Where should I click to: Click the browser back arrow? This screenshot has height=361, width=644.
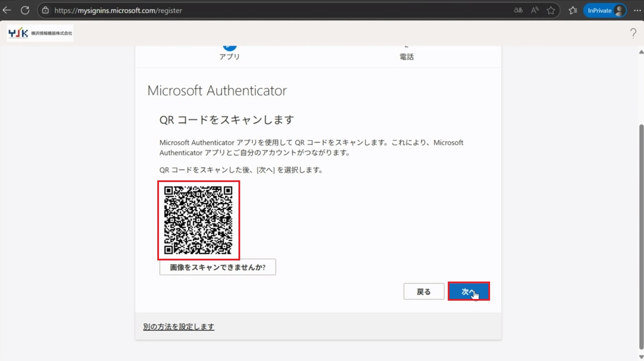click(x=7, y=10)
